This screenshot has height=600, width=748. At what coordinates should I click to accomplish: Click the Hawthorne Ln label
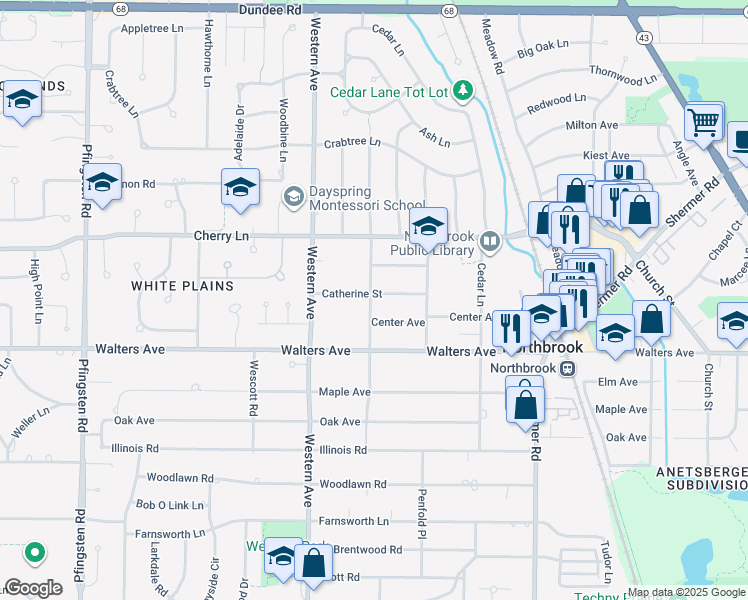[208, 53]
